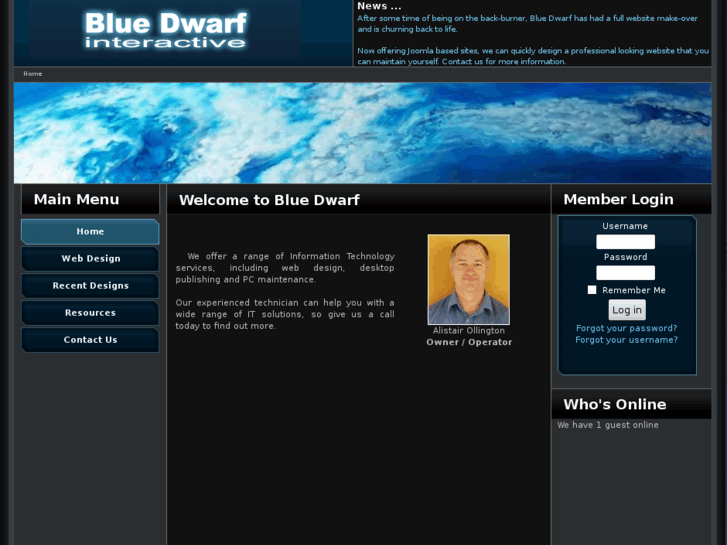Open Forgot your username link
Viewport: 727px width, 545px height.
[x=626, y=340]
